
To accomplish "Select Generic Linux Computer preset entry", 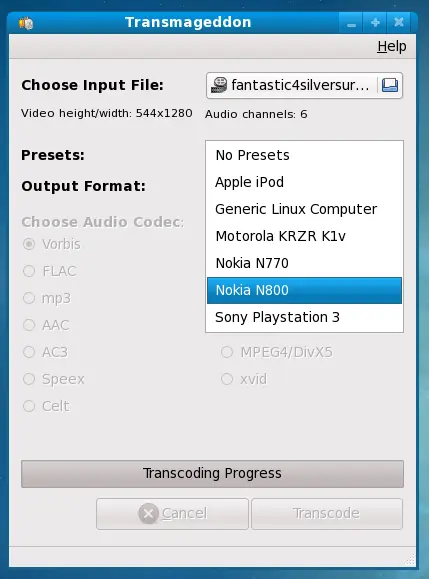I will (304, 209).
